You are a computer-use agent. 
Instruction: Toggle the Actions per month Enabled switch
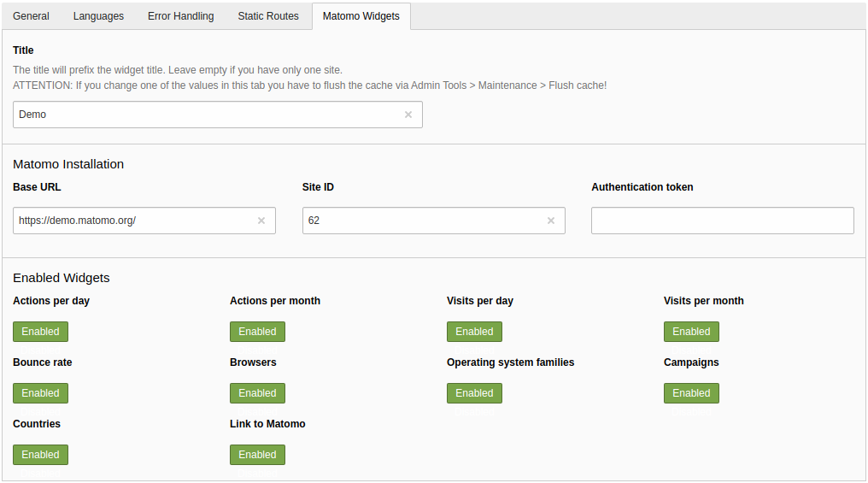click(257, 332)
